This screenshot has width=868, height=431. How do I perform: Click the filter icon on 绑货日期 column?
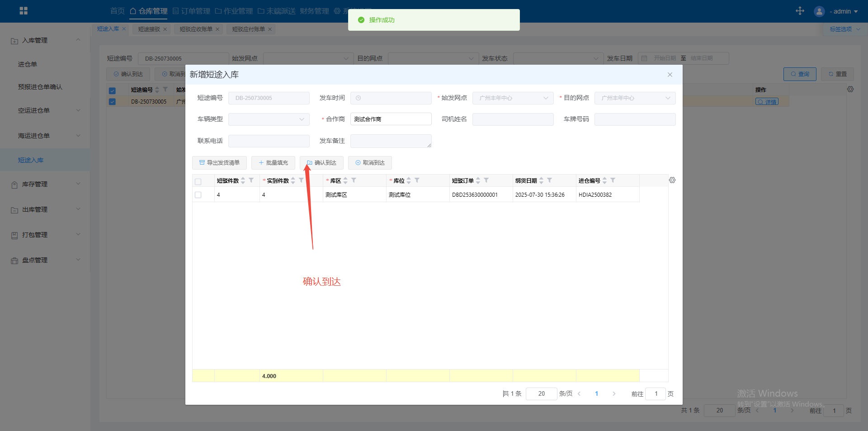(x=550, y=180)
